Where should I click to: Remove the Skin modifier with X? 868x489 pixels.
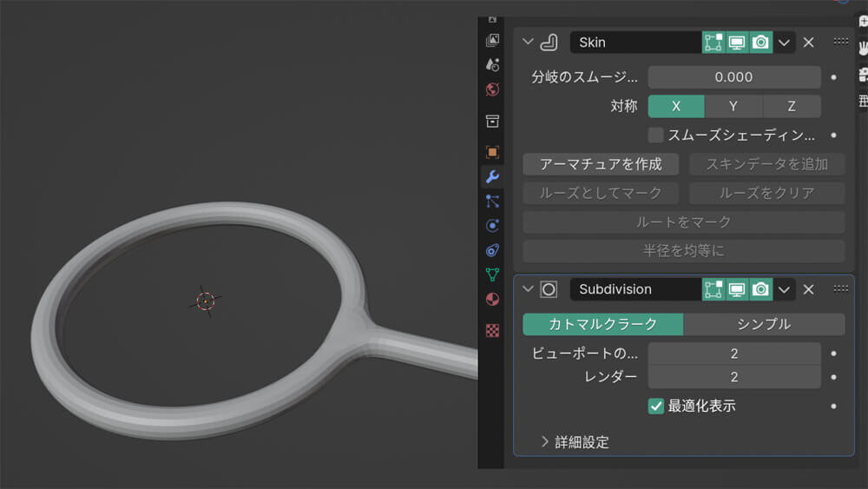pyautogui.click(x=808, y=42)
